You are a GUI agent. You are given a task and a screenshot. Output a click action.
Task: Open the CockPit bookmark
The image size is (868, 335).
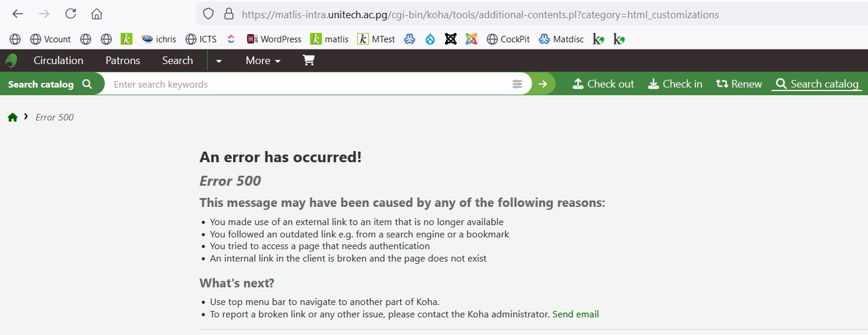tap(508, 39)
